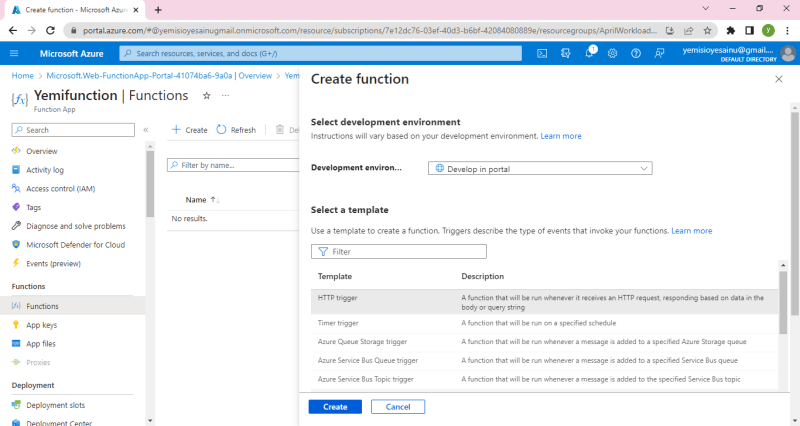Click the Description column header
This screenshot has height=426, width=800.
483,277
